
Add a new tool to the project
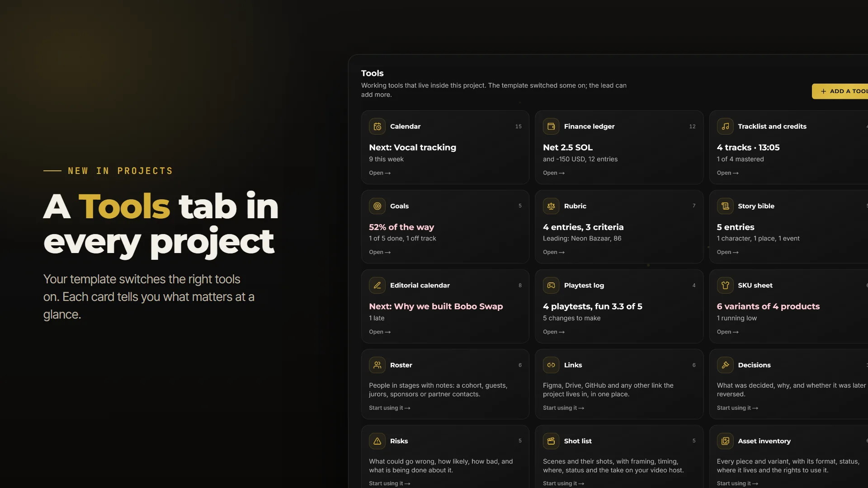pyautogui.click(x=840, y=91)
